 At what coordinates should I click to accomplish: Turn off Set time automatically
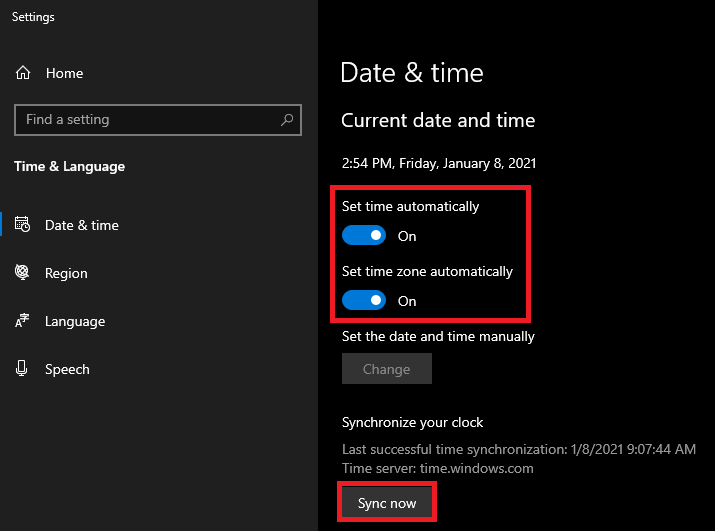364,235
